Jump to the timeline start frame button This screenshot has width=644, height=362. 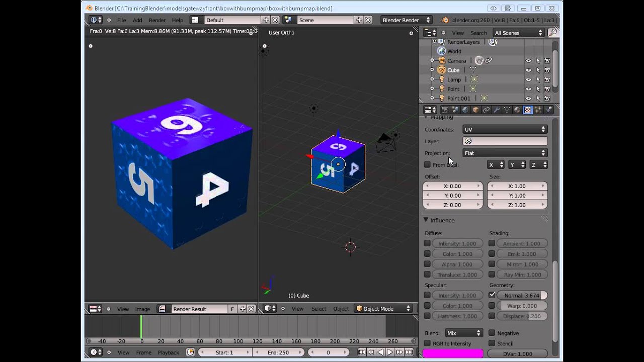tap(362, 352)
